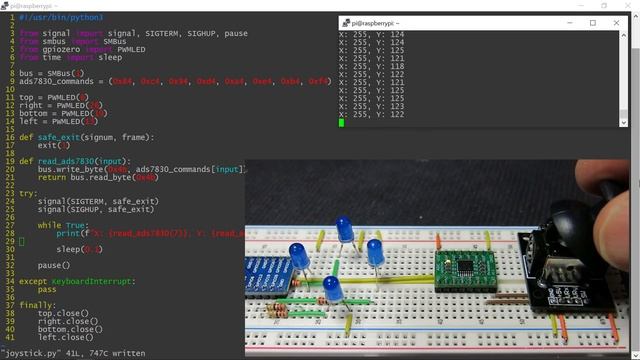Click the scroll-down arrow in the small terminal
640x360 pixels.
(623, 122)
